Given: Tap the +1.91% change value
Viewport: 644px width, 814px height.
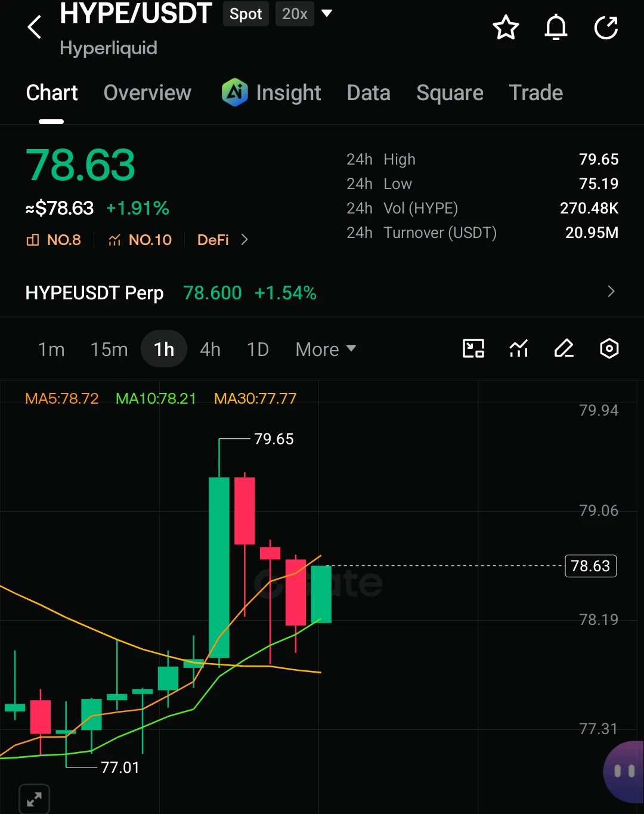Looking at the screenshot, I should tap(138, 208).
